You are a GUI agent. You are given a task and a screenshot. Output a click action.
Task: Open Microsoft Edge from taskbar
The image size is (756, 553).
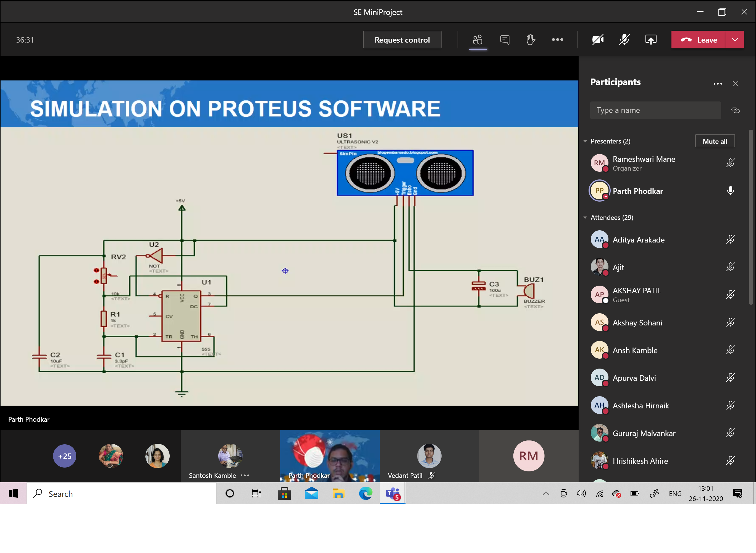coord(365,494)
